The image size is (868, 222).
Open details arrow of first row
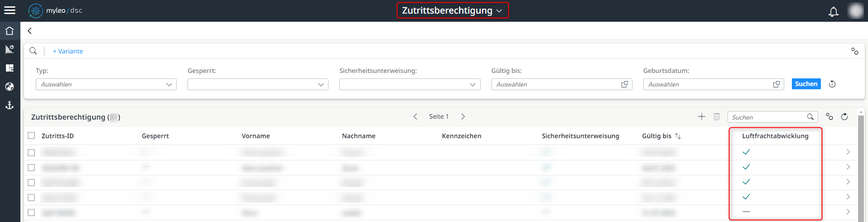848,152
